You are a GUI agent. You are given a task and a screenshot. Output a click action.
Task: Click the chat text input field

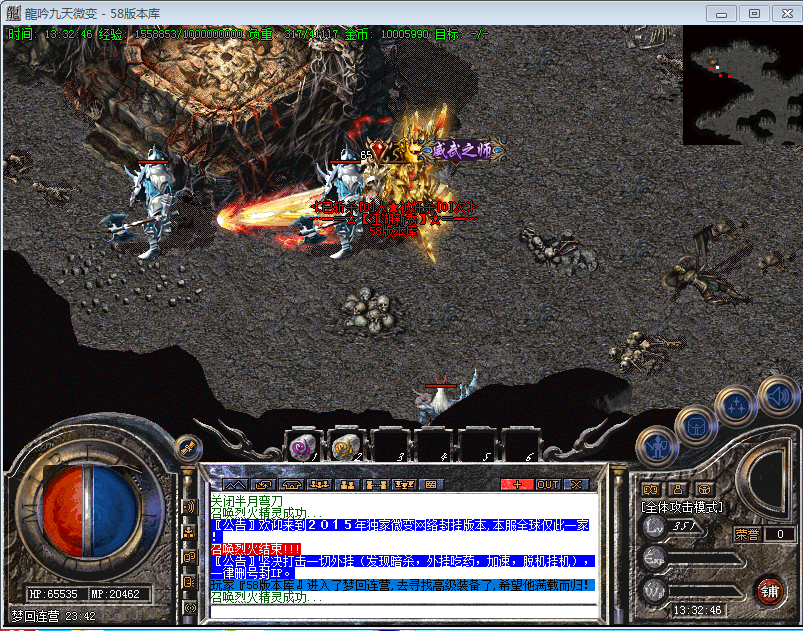point(404,612)
